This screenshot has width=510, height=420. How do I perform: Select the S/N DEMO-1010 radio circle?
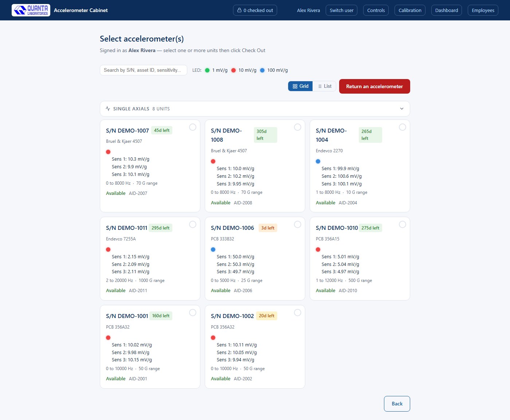pyautogui.click(x=403, y=224)
